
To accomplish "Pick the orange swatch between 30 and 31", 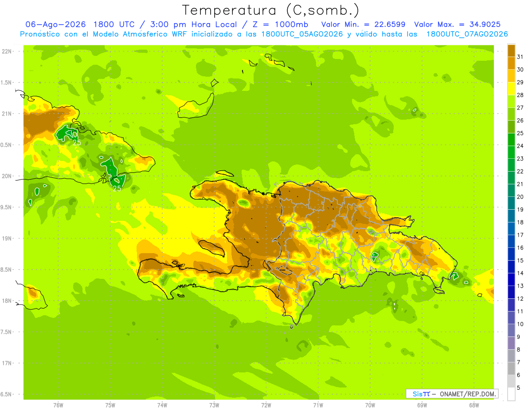I will tap(511, 63).
